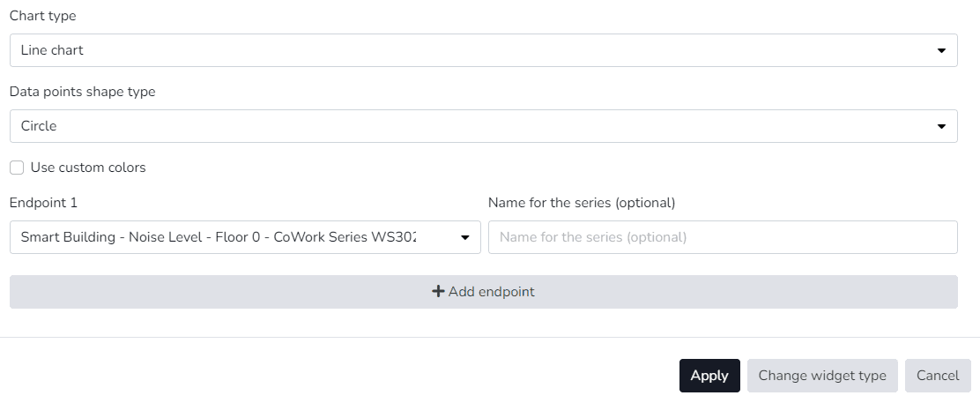Click the "Chart type" field label
This screenshot has height=403, width=980.
coord(43,16)
